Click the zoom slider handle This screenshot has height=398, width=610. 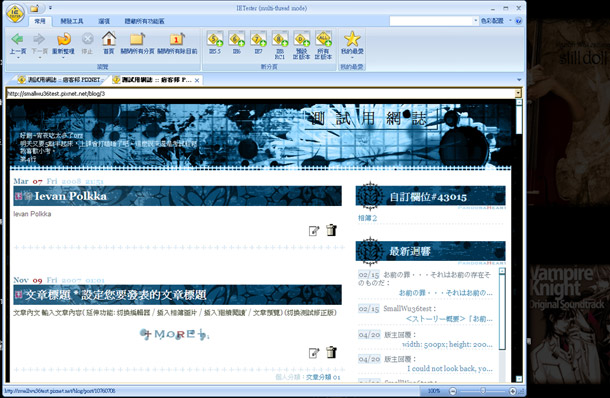483,391
